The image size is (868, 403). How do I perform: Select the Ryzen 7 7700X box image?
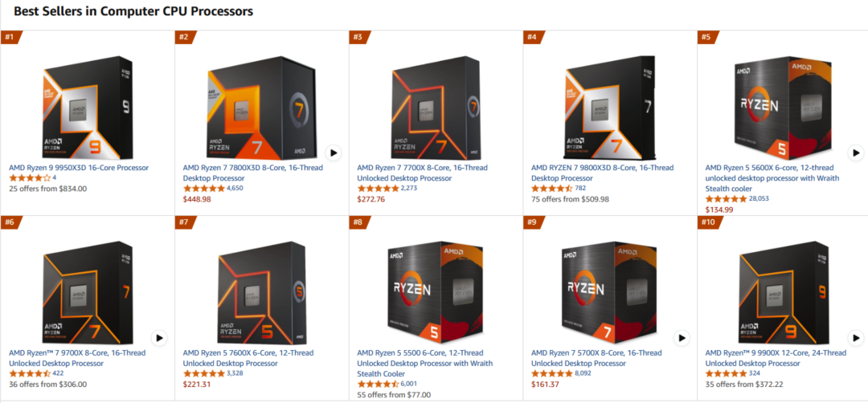[x=436, y=108]
